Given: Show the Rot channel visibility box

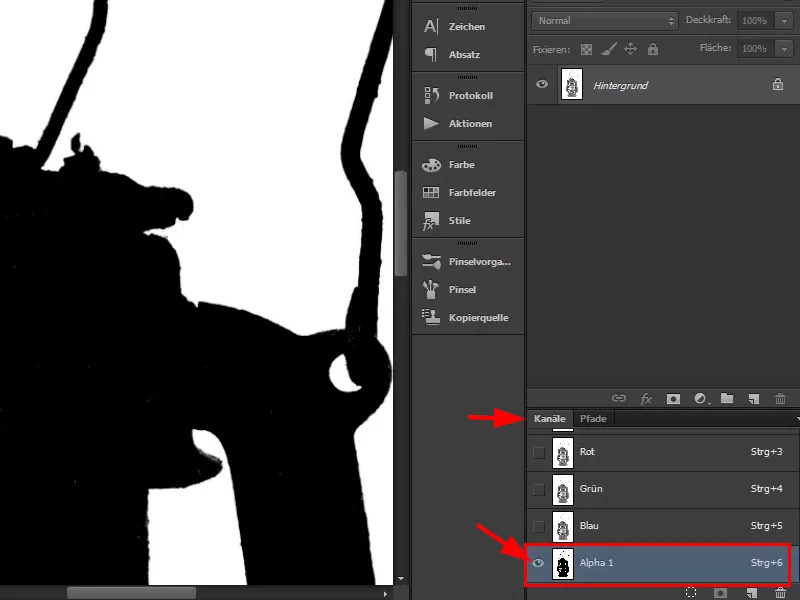Looking at the screenshot, I should pos(538,453).
